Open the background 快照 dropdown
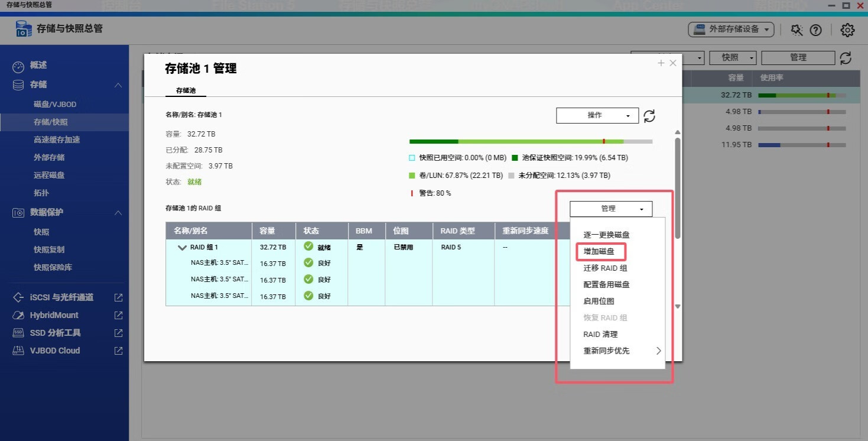The image size is (868, 441). tap(733, 57)
